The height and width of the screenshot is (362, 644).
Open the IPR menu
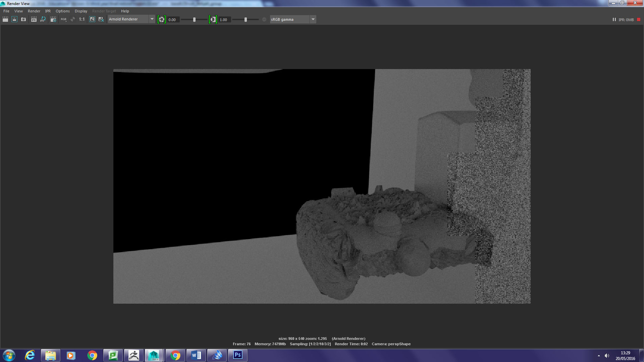(48, 11)
